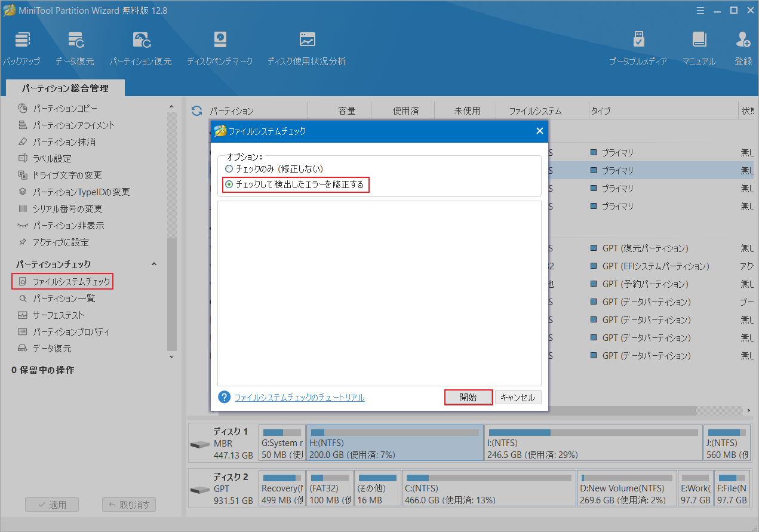Open the データ復元 toolbar icon

tap(75, 49)
